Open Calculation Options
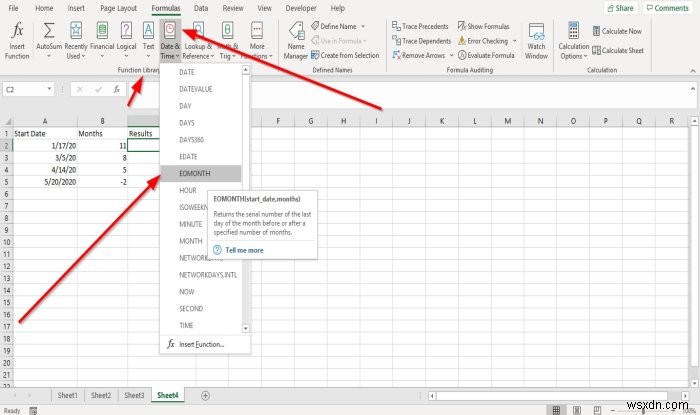This screenshot has height=415, width=700. point(574,40)
